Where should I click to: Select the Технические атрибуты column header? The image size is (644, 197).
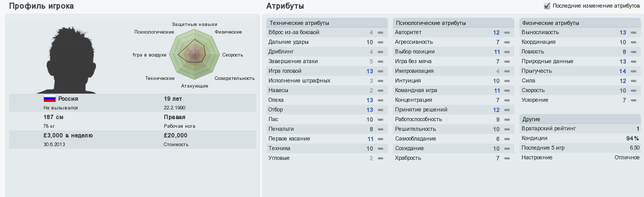point(327,23)
